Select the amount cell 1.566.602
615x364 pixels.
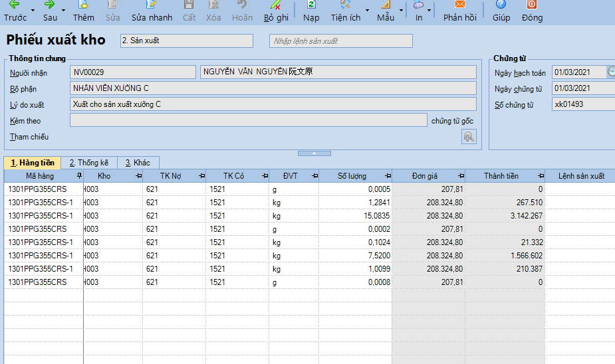(505, 256)
